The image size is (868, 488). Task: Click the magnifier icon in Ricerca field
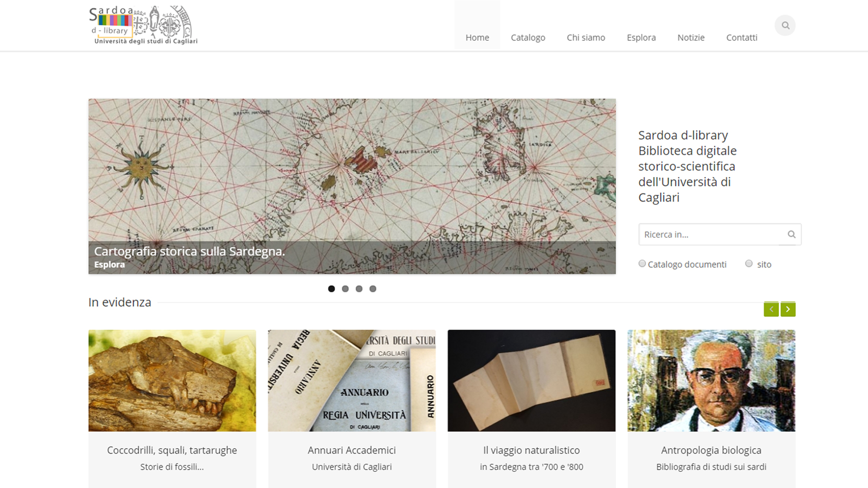pos(791,234)
